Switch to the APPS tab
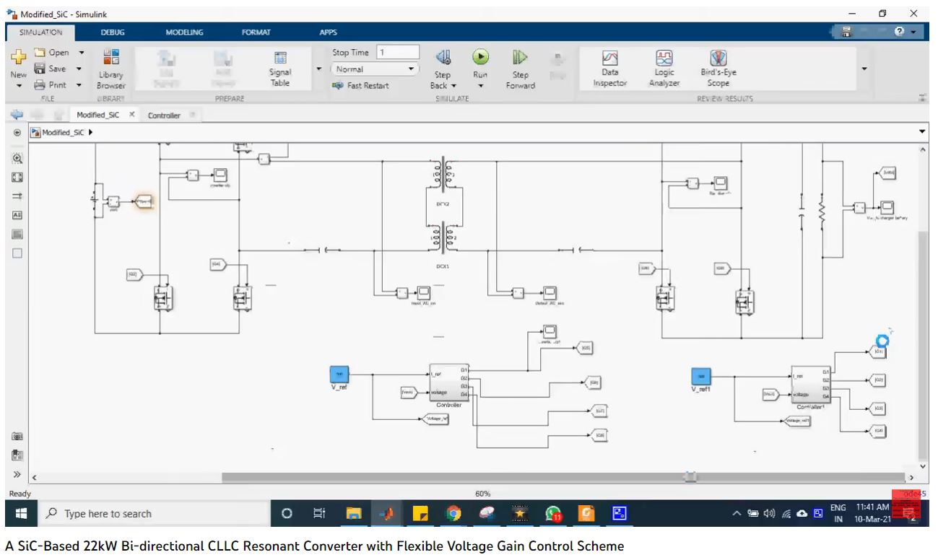This screenshot has height=560, width=938. coord(329,32)
